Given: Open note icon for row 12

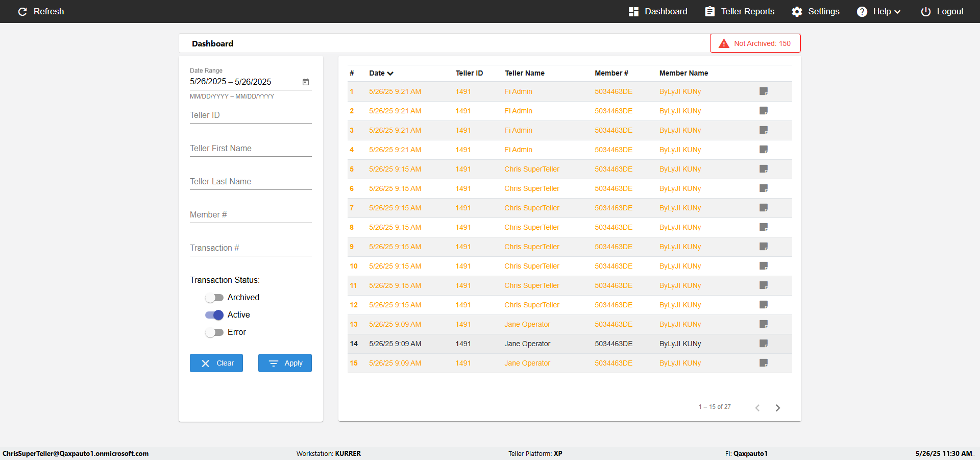Looking at the screenshot, I should (x=764, y=305).
